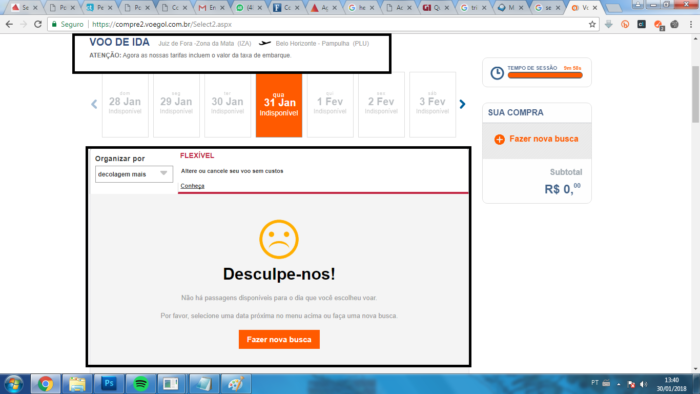Show hidden system tray icons
The width and height of the screenshot is (700, 394).
619,384
